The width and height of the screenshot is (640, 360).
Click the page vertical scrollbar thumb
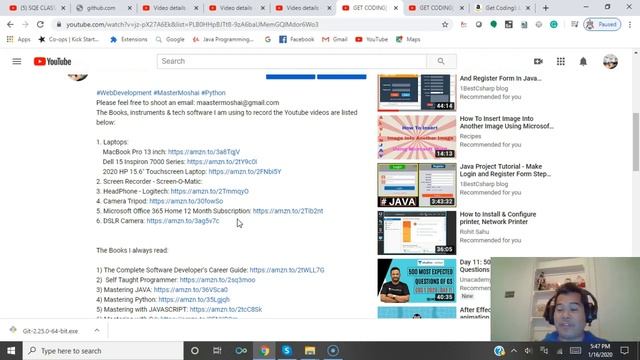(x=636, y=142)
